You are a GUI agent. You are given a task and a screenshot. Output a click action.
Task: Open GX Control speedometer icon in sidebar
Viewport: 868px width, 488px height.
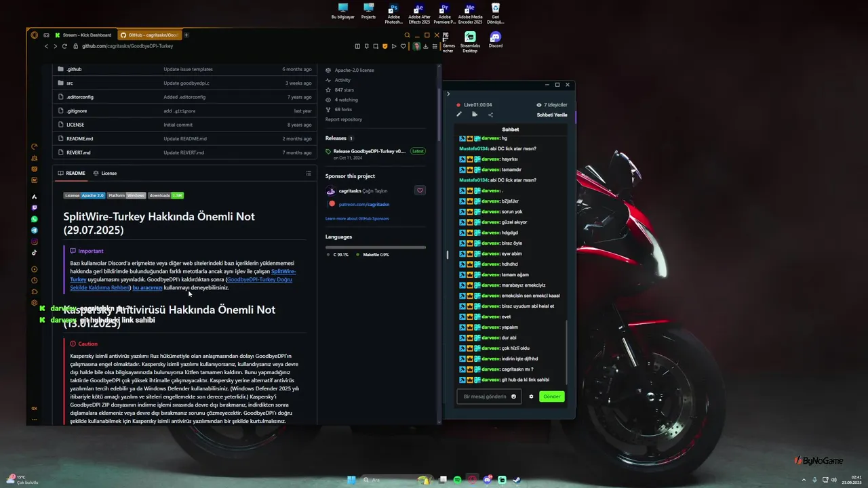pos(35,146)
